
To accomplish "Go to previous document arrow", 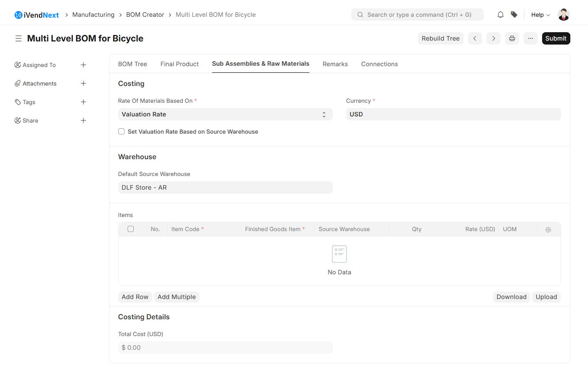I will tap(475, 38).
